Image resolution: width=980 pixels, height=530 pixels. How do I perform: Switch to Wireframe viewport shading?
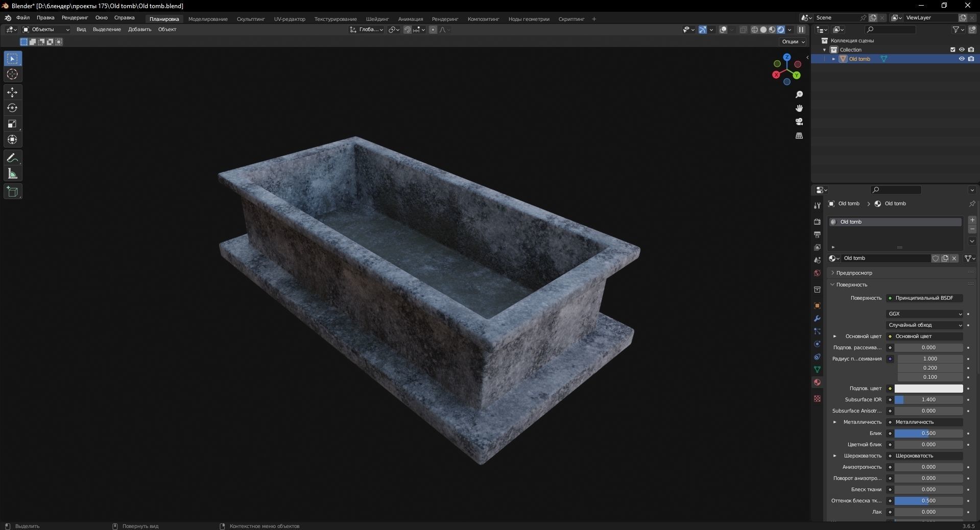[754, 30]
